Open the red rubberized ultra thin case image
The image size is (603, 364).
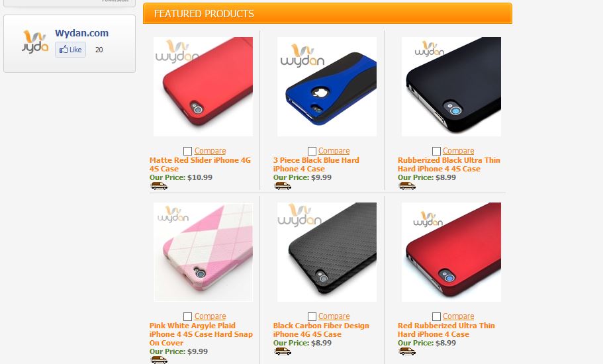[451, 252]
